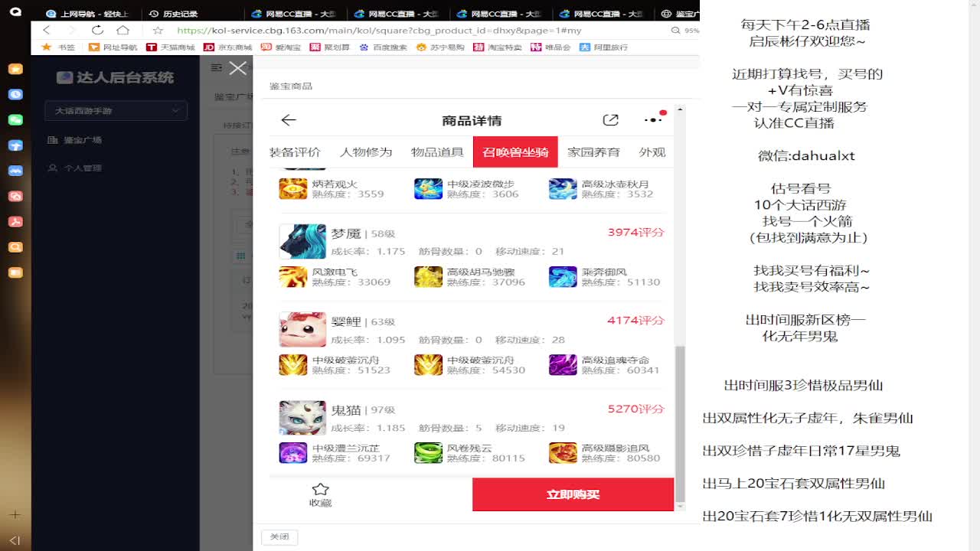Click the 鬼猫 mount portrait
This screenshot has width=980, height=551.
(302, 417)
